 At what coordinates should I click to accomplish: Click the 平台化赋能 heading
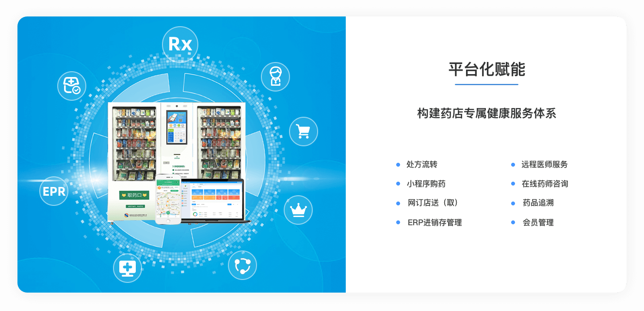[486, 69]
